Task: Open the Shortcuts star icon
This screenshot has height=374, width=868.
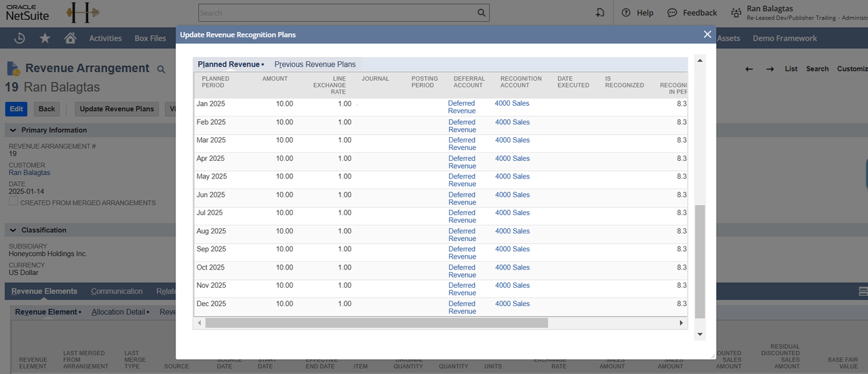Action: click(x=45, y=38)
